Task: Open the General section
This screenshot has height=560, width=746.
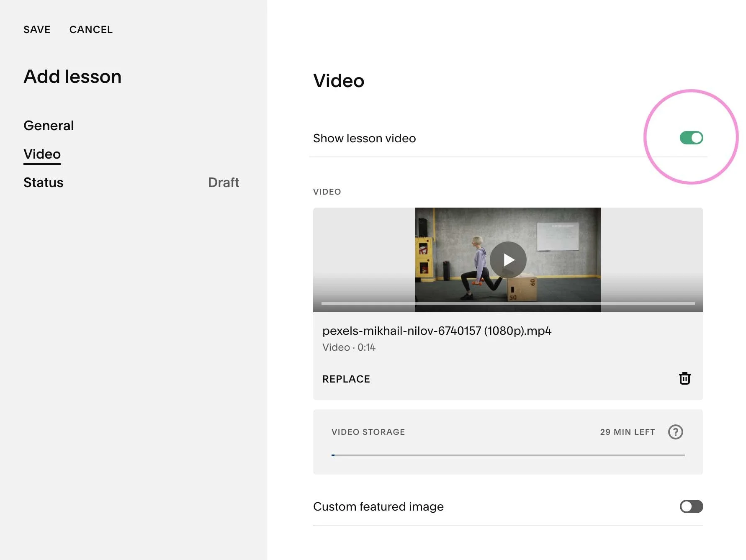Action: tap(49, 126)
